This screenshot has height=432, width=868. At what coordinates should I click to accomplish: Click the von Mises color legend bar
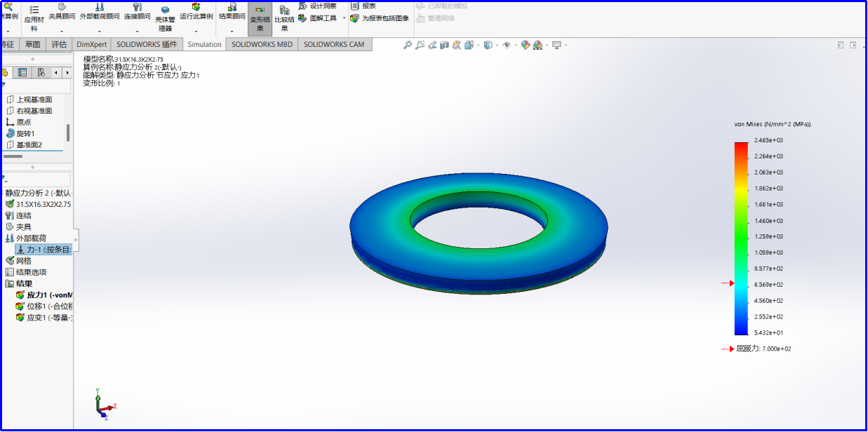point(741,238)
